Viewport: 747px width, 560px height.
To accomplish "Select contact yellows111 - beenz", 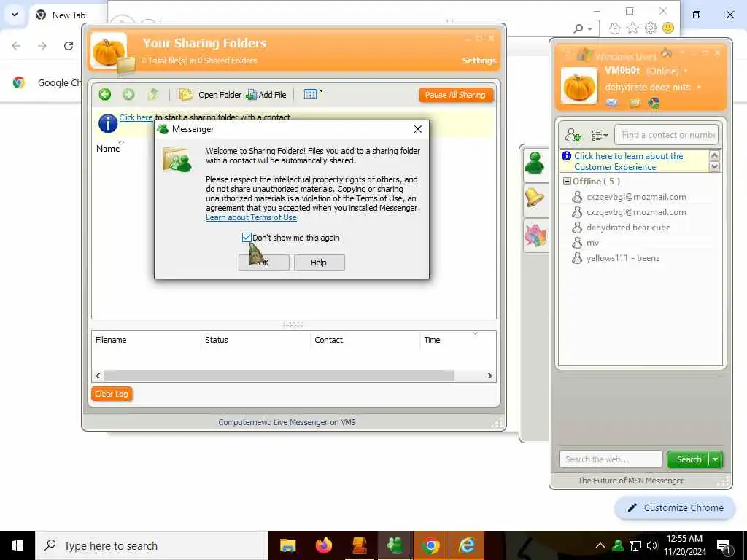I will click(x=623, y=258).
